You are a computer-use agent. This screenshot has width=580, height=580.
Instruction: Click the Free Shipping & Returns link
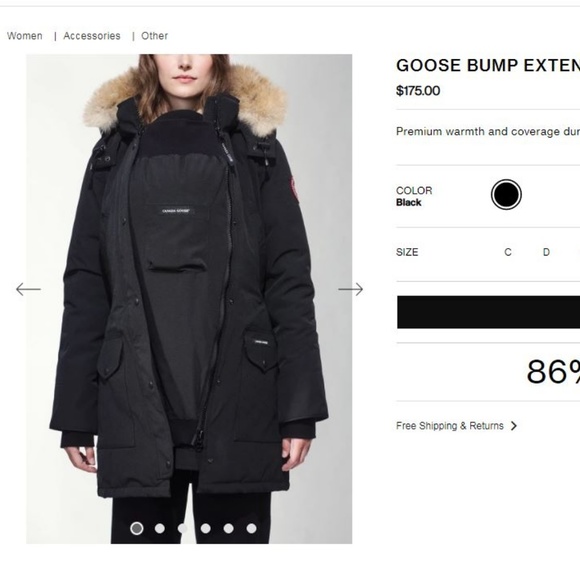click(450, 426)
